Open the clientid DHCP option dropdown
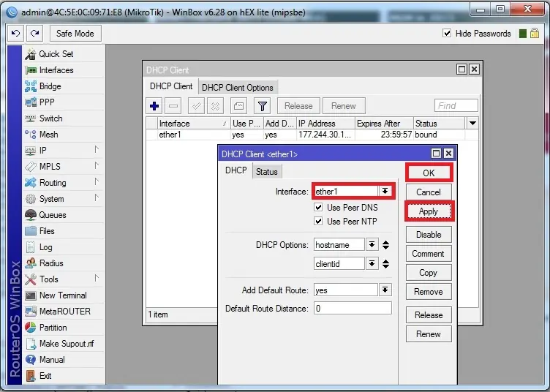Viewport: 550px width, 392px height. click(372, 264)
